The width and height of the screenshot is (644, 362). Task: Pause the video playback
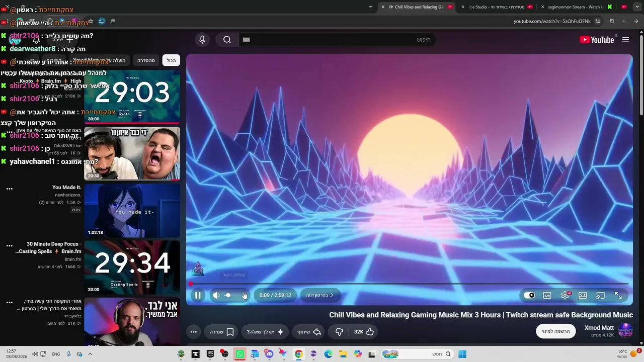pyautogui.click(x=198, y=295)
